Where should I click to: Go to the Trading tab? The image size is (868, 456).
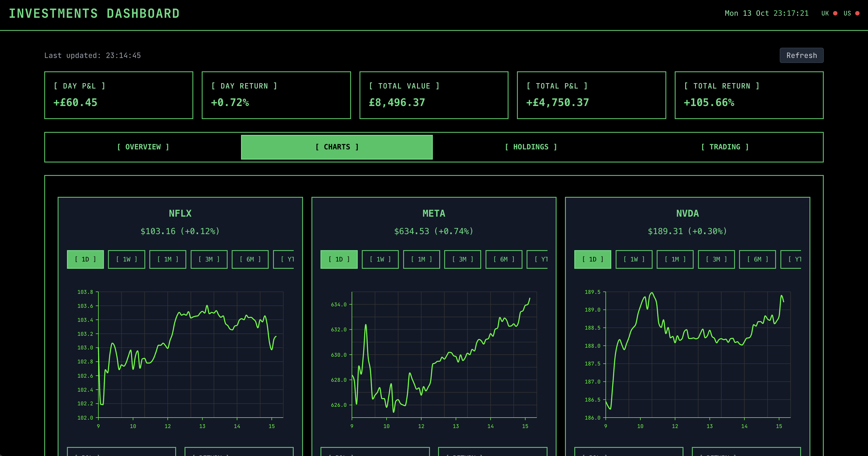pyautogui.click(x=725, y=147)
